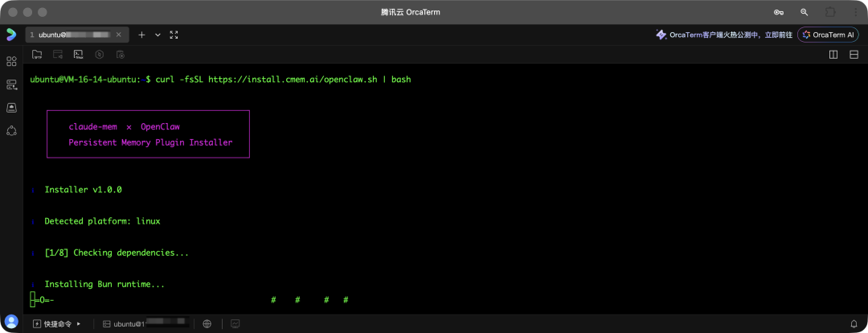Click the zoom magnifier icon in title bar
Screen dimensions: 868x333
pyautogui.click(x=804, y=12)
